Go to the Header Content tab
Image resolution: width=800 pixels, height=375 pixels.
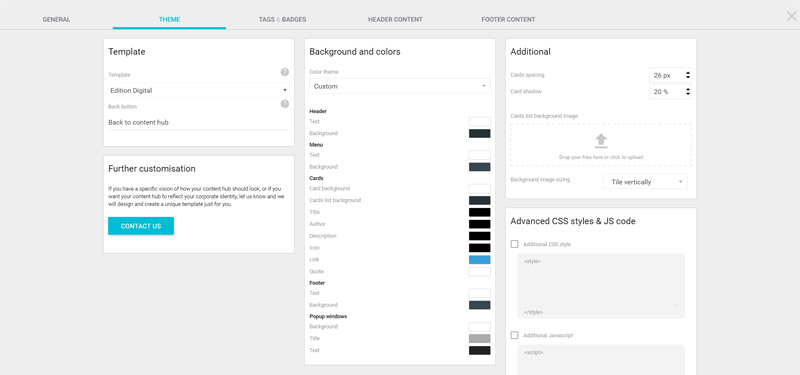click(x=395, y=19)
